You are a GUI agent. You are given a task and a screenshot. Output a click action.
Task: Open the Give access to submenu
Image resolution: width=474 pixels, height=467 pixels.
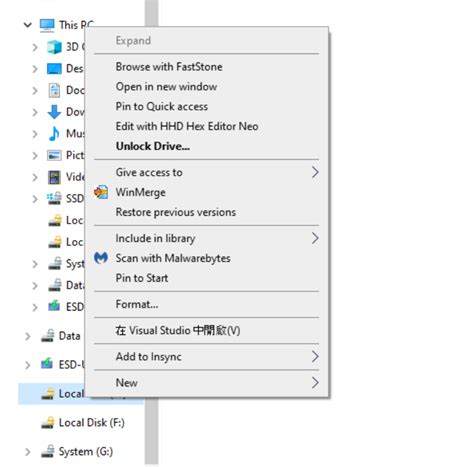pos(206,172)
